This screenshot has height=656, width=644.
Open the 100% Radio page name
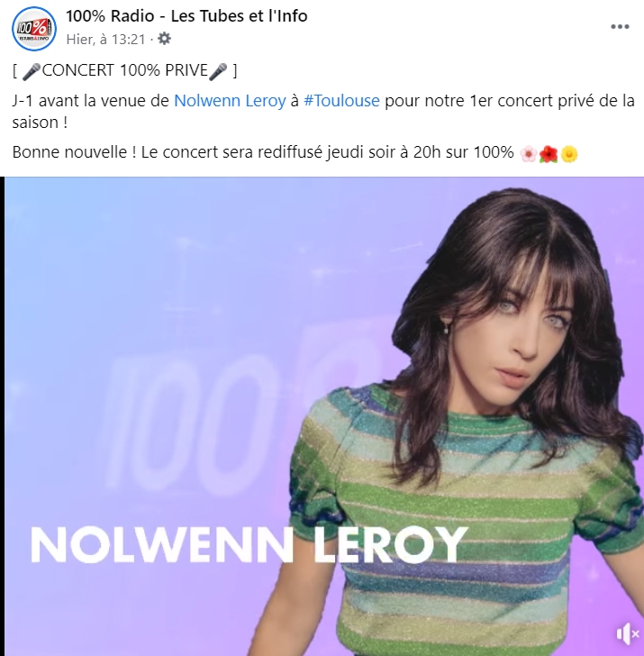186,16
